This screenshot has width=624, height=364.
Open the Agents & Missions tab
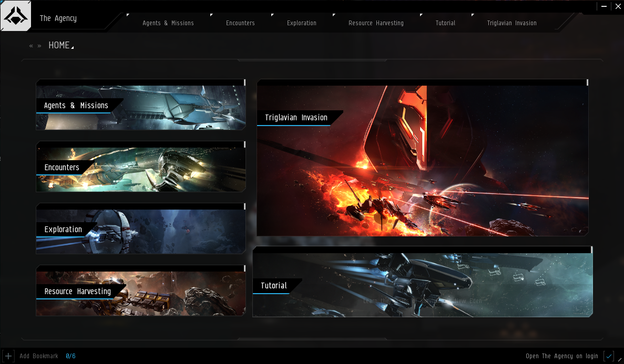(x=168, y=23)
